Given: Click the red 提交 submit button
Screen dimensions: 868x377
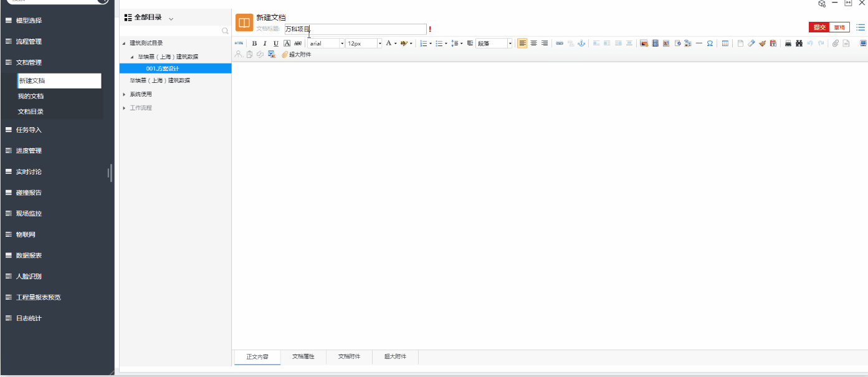Looking at the screenshot, I should point(819,27).
